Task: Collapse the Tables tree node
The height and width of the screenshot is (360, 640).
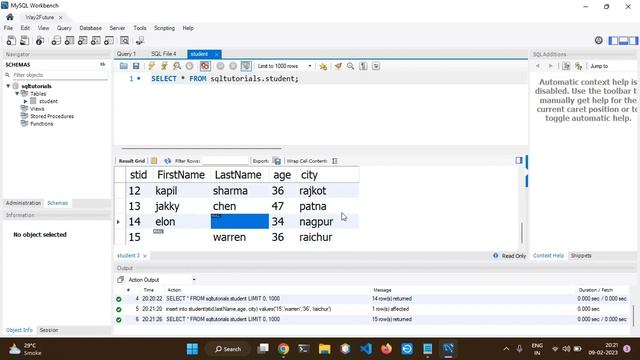Action: pos(17,93)
